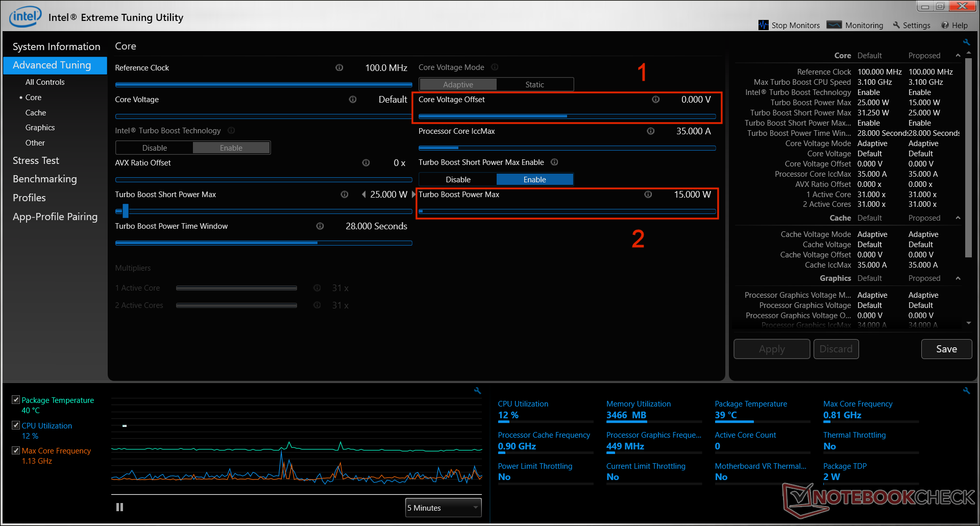The height and width of the screenshot is (526, 980).
Task: Click Turbo Boost Power Time Window slider
Action: pos(263,243)
